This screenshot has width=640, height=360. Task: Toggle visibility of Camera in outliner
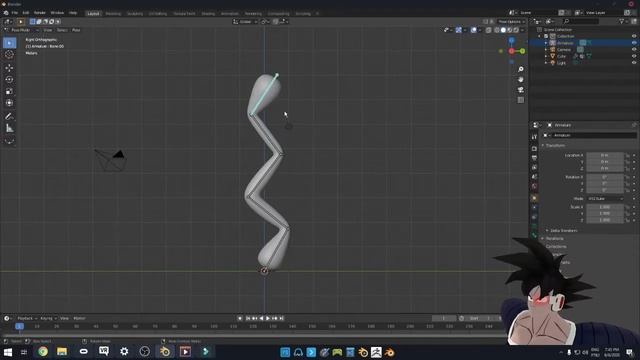coord(634,49)
